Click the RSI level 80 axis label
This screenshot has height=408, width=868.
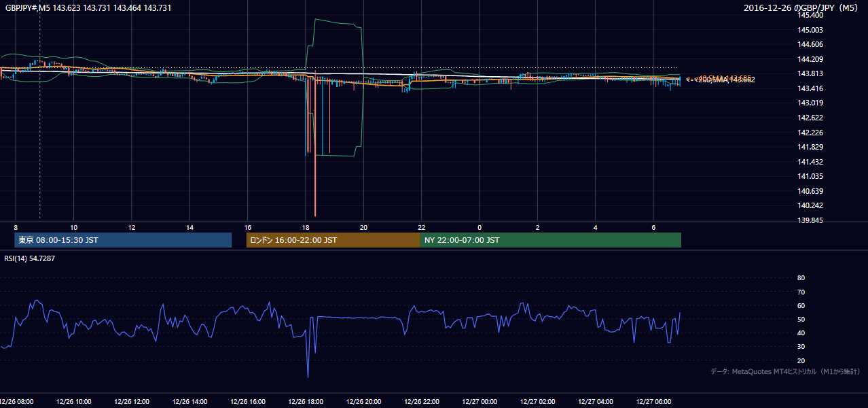click(x=801, y=278)
